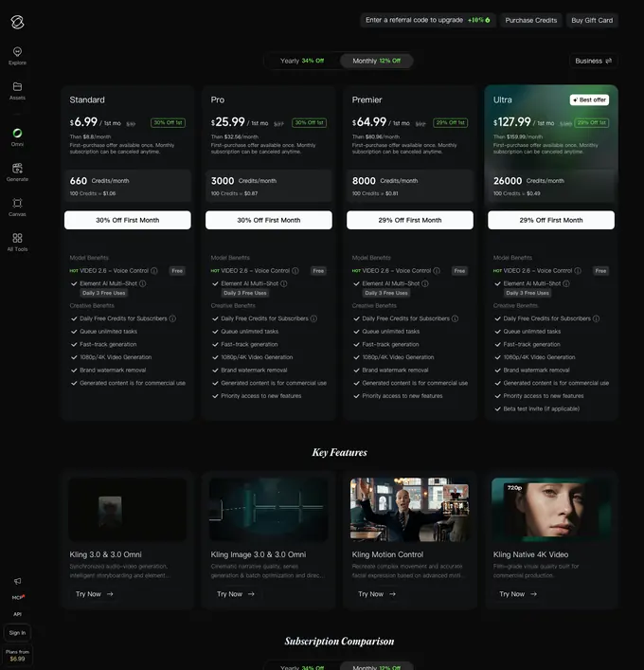The image size is (644, 670).
Task: Click Buy Gift Card button
Action: (x=592, y=20)
